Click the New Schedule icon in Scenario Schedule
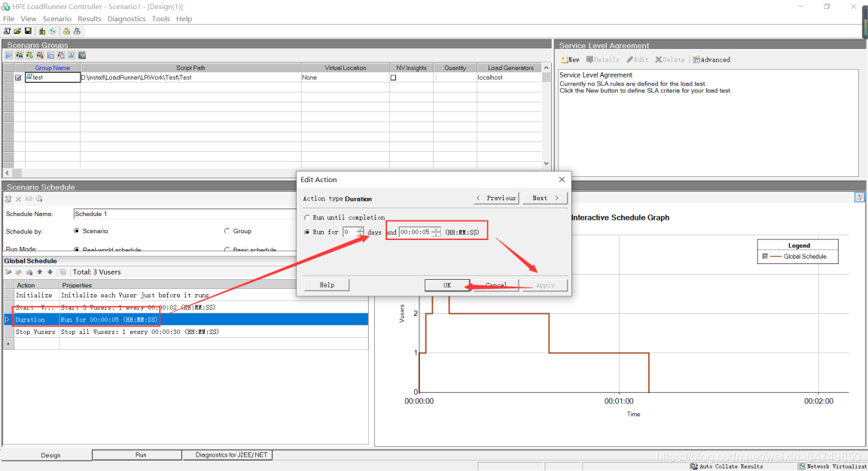Viewport: 868px width, 471px height. coord(8,199)
